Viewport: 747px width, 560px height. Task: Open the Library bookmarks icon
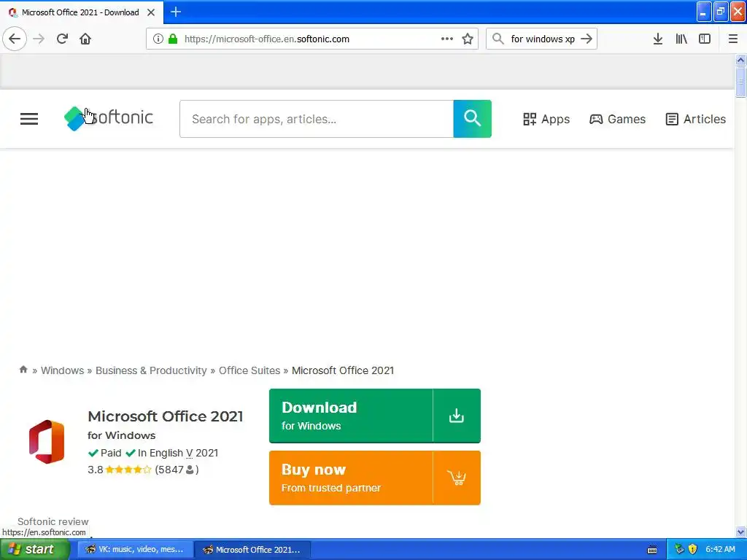[681, 39]
